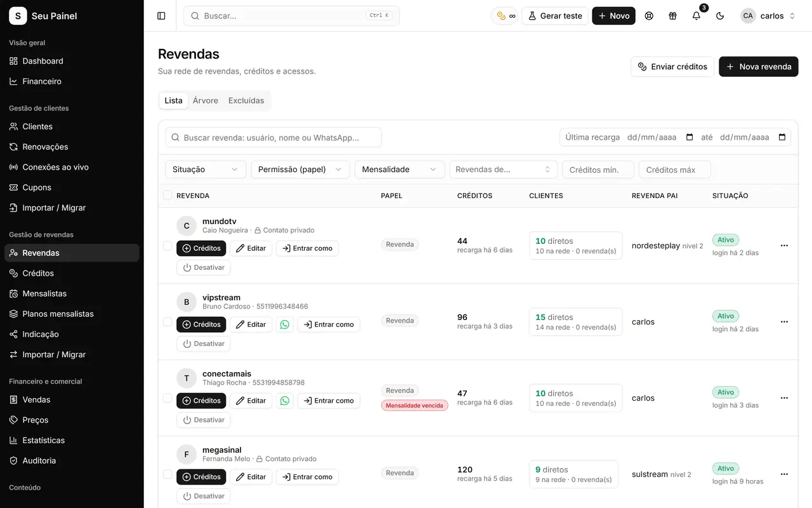Click Desativar for megasinal
The height and width of the screenshot is (508, 812).
(203, 496)
